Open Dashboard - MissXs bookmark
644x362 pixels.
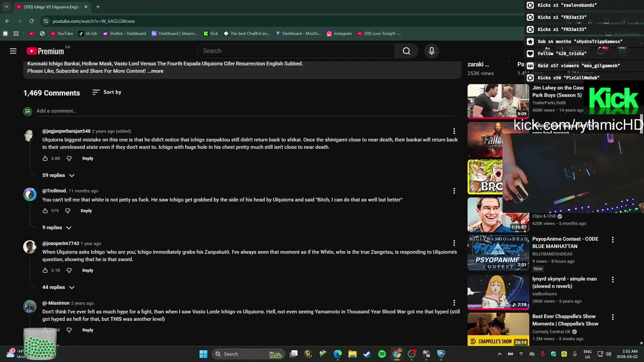(298, 34)
